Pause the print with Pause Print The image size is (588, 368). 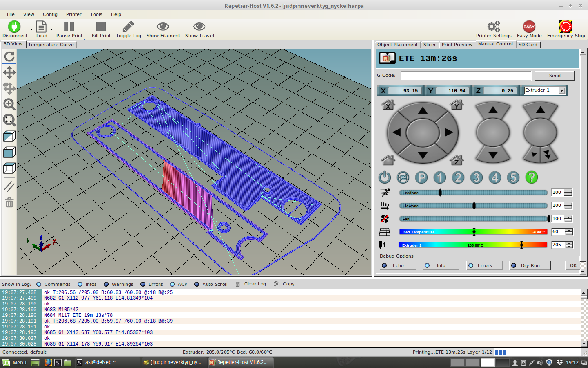[x=69, y=27]
